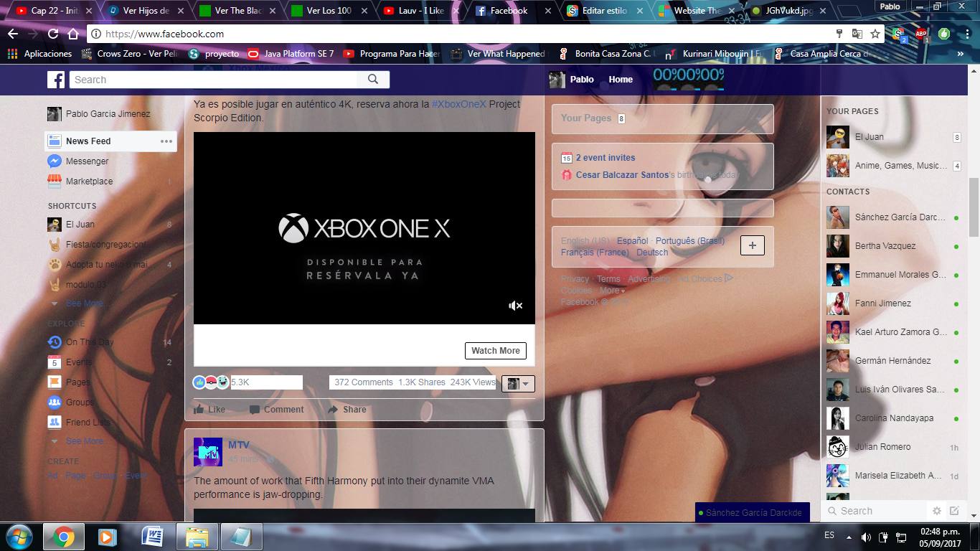The image size is (980, 551).
Task: Open Microsoft Word from the taskbar
Action: coord(152,537)
